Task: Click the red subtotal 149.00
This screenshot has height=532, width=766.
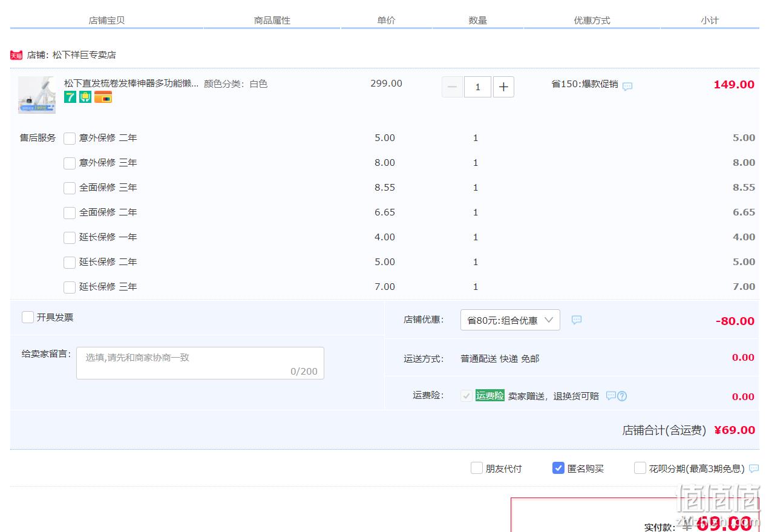Action: click(x=734, y=85)
